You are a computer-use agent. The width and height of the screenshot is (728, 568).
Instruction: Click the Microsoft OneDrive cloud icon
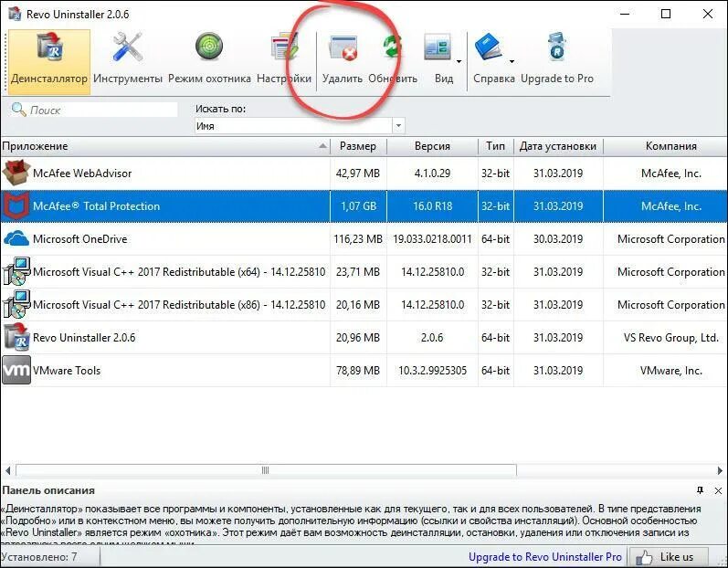[16, 238]
